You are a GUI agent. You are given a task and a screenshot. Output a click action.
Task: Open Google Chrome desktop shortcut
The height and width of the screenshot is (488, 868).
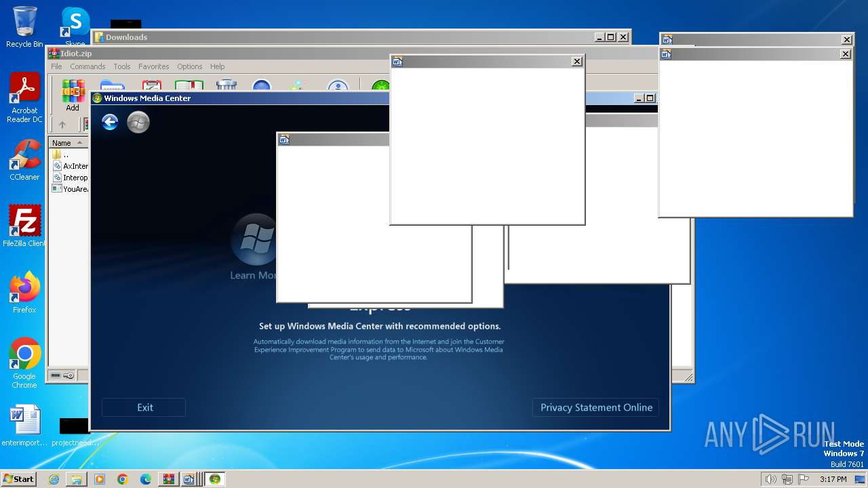pos(24,363)
